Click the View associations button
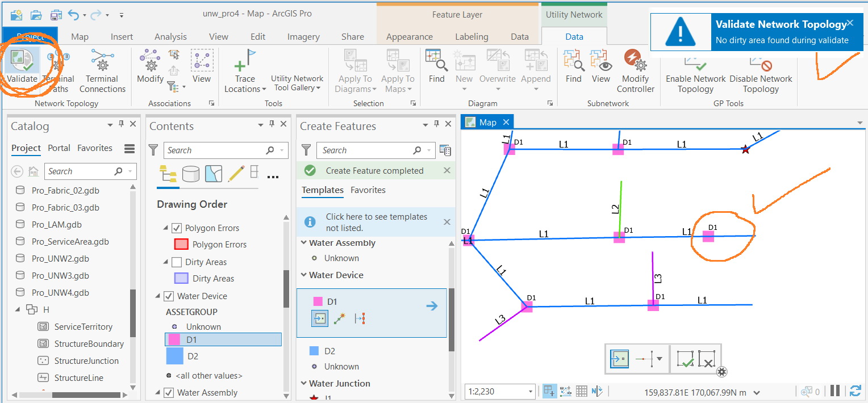Viewport: 868px width, 403px height. [x=202, y=66]
